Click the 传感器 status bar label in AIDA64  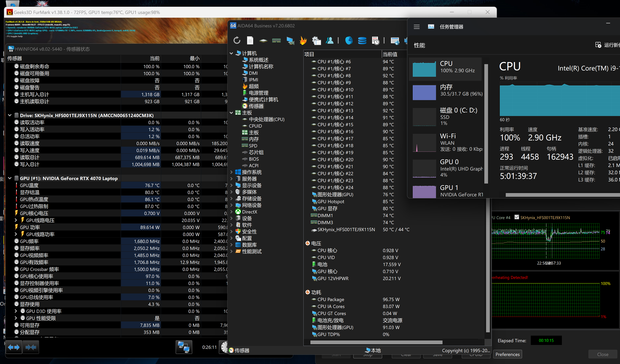(x=242, y=350)
